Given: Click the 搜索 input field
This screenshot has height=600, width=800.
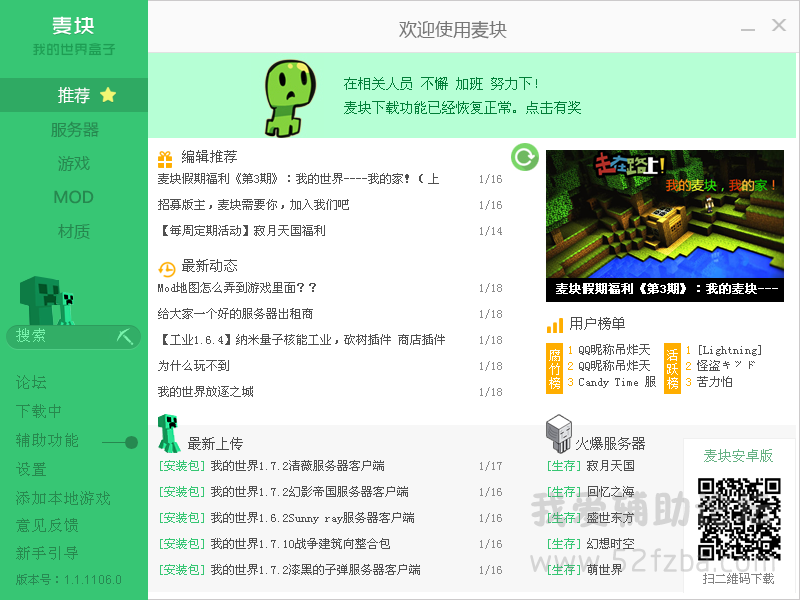Looking at the screenshot, I should click(x=73, y=336).
